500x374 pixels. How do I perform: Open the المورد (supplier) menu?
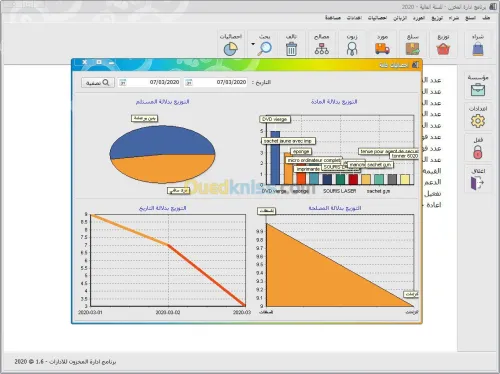click(419, 18)
